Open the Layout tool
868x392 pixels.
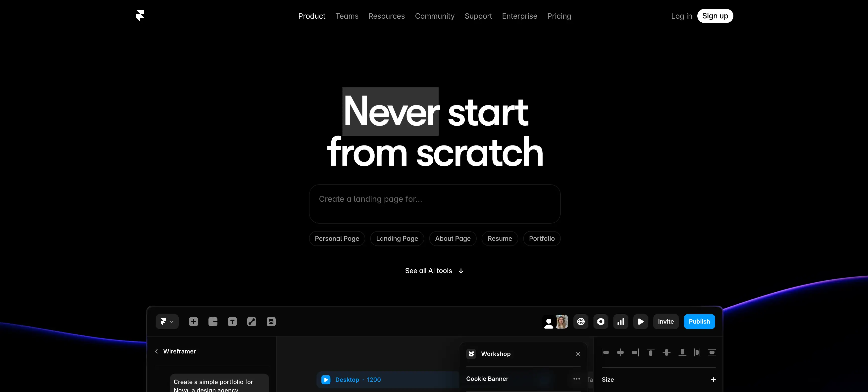pos(213,322)
